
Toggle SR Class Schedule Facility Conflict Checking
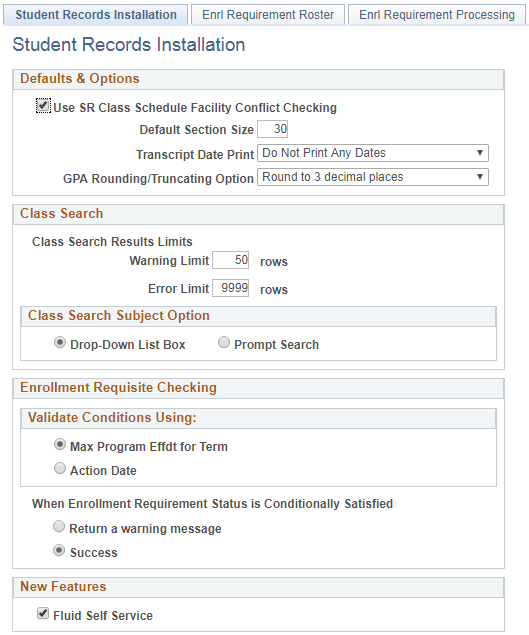coord(43,106)
